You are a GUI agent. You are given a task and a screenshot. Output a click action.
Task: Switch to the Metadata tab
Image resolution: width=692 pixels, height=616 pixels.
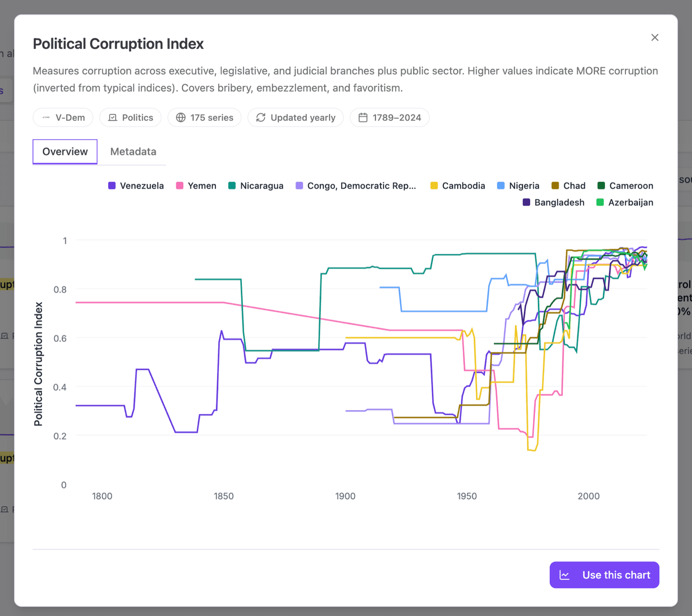[x=133, y=152]
